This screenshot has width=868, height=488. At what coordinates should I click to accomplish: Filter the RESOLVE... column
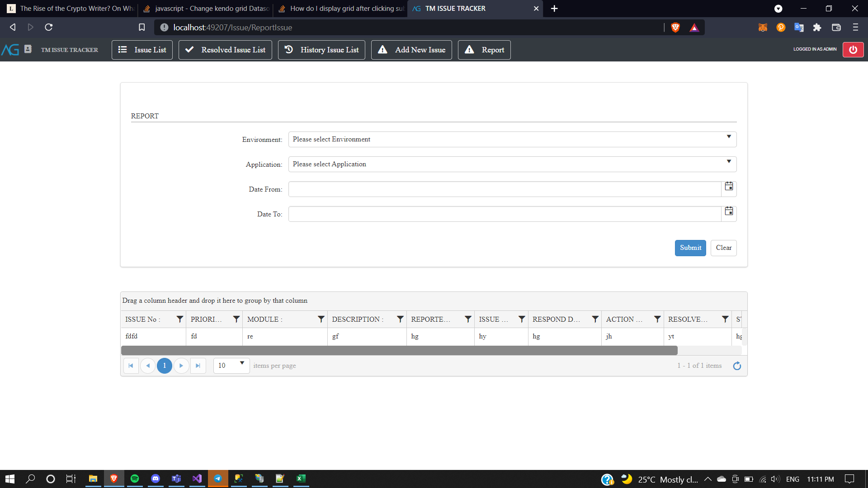[x=725, y=319]
